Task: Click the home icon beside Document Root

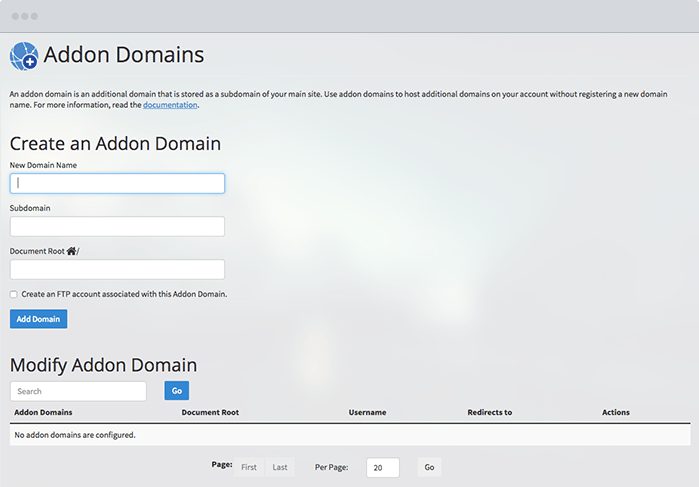Action: pyautogui.click(x=71, y=251)
